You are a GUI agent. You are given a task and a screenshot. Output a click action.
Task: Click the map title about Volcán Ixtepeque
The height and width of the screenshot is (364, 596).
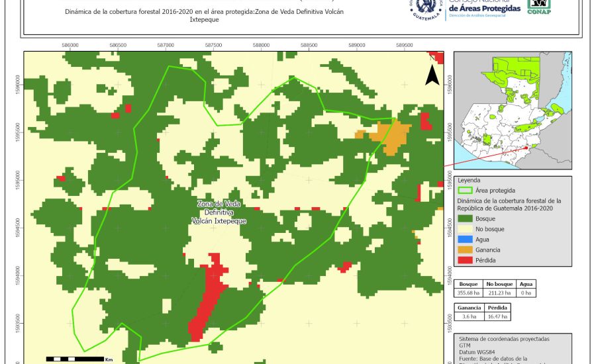208,16
